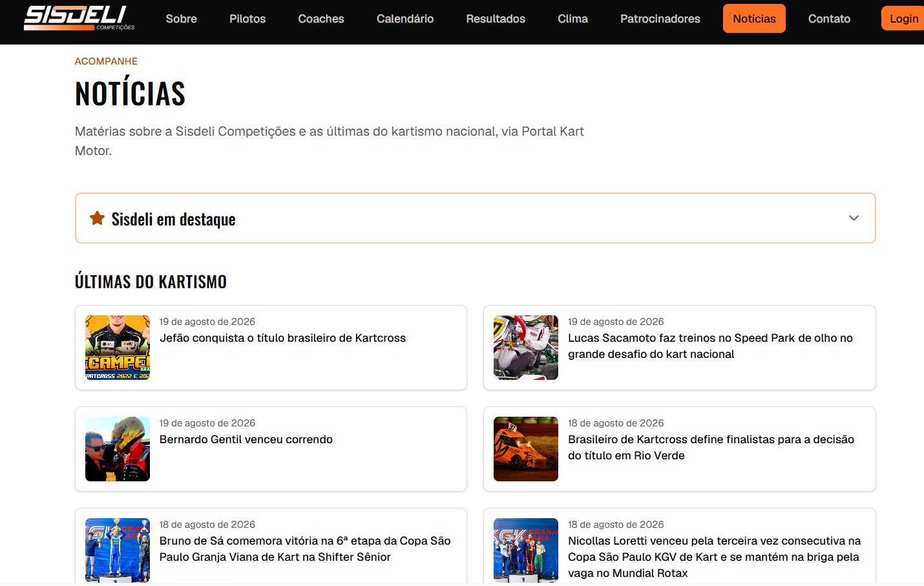This screenshot has width=924, height=586.
Task: Click the highlighted Notícias nav button
Action: (754, 19)
